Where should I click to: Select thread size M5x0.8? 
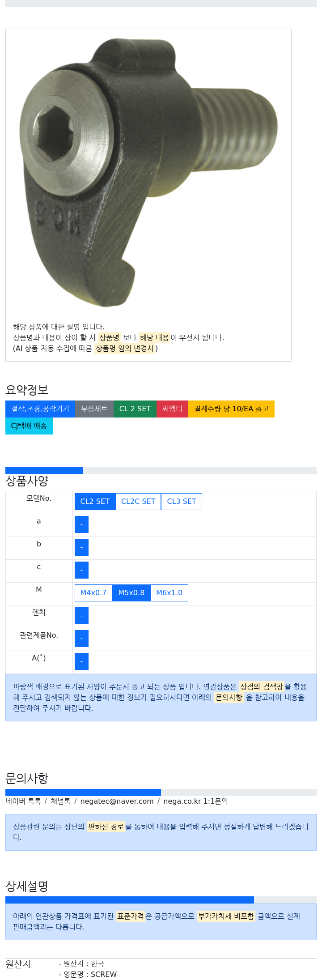click(x=131, y=592)
